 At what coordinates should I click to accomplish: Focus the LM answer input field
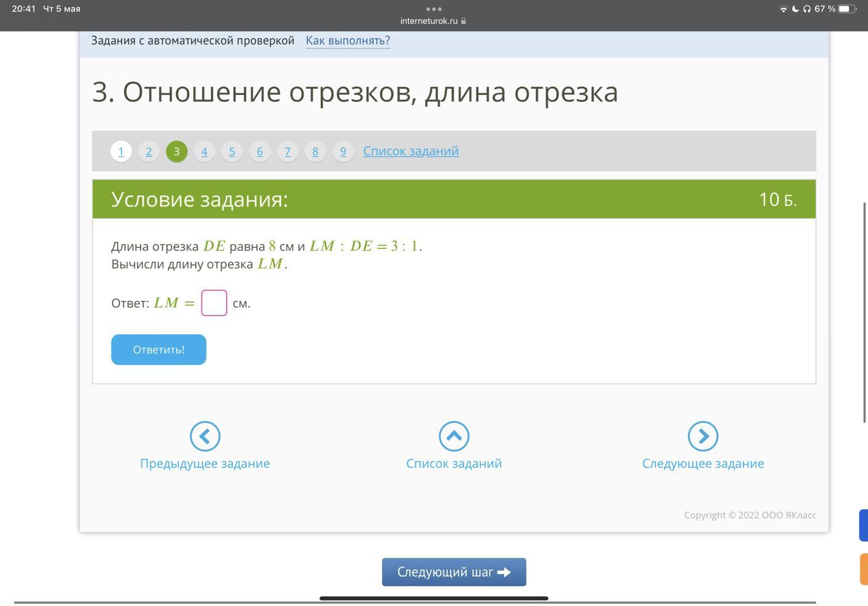(x=214, y=303)
